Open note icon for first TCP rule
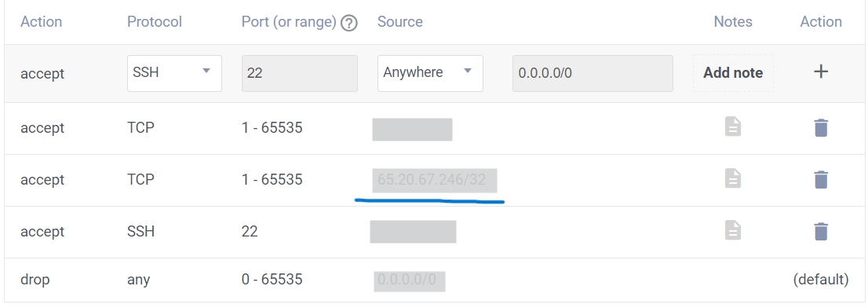Image resolution: width=868 pixels, height=308 pixels. pyautogui.click(x=733, y=126)
